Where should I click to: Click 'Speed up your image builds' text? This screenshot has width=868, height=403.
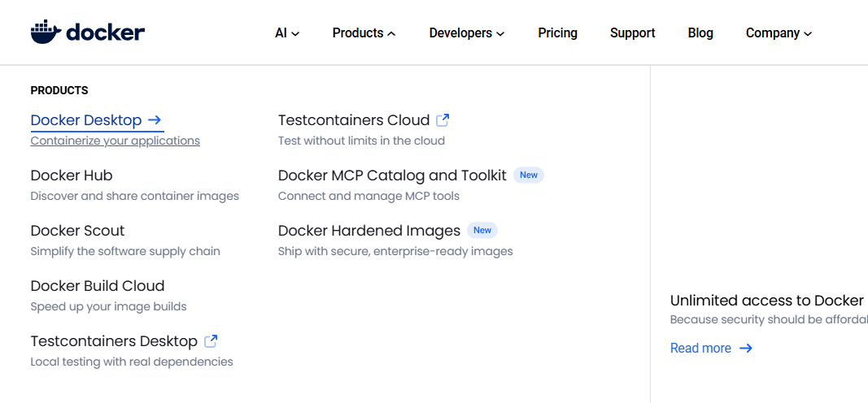(x=108, y=306)
